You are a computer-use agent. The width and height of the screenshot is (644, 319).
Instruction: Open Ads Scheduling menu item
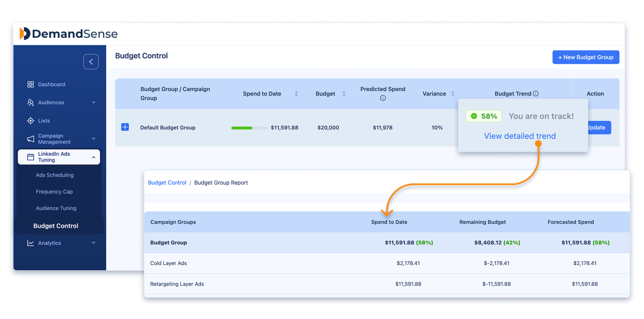(55, 175)
